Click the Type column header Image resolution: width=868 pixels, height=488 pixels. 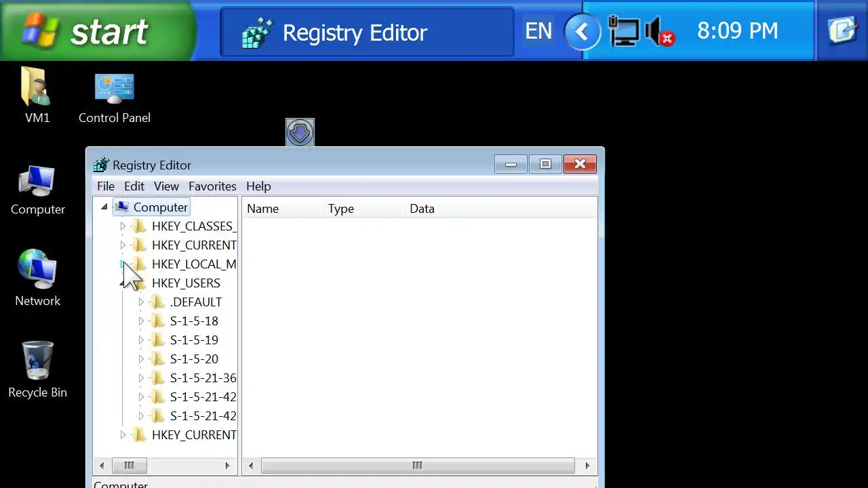coord(364,209)
